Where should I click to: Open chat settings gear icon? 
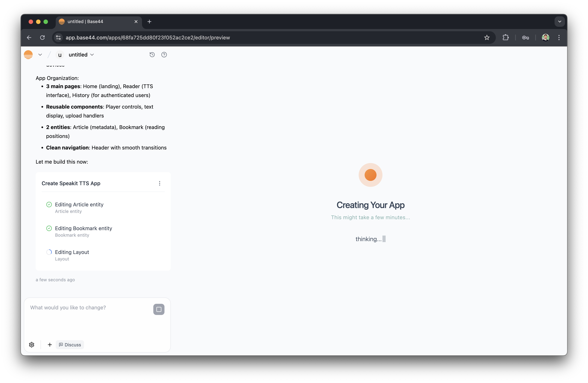tap(32, 345)
